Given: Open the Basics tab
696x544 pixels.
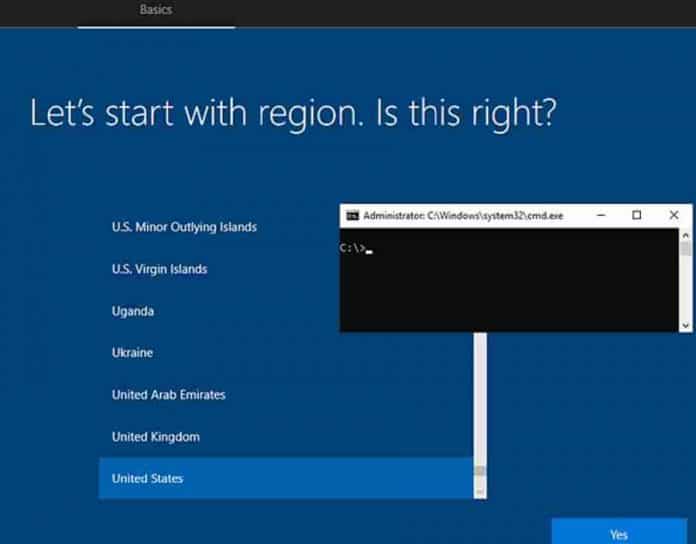Looking at the screenshot, I should 156,9.
